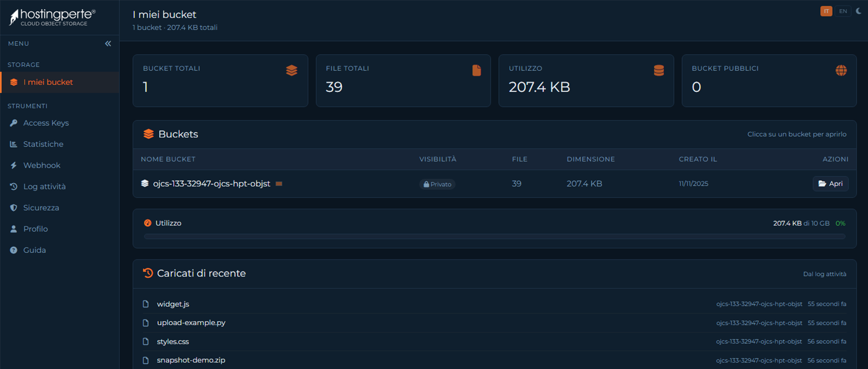Select widget.js in recent uploads
The image size is (868, 369).
173,304
